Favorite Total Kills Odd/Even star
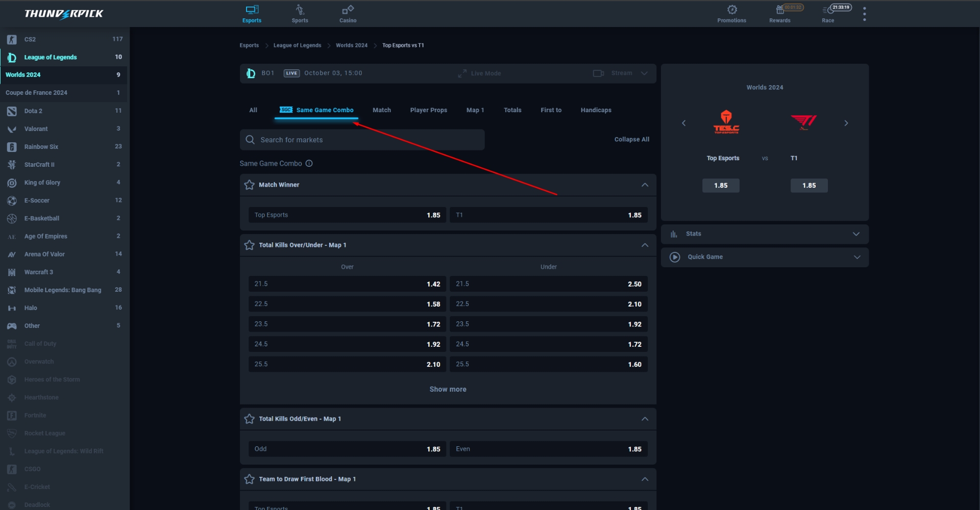 249,419
